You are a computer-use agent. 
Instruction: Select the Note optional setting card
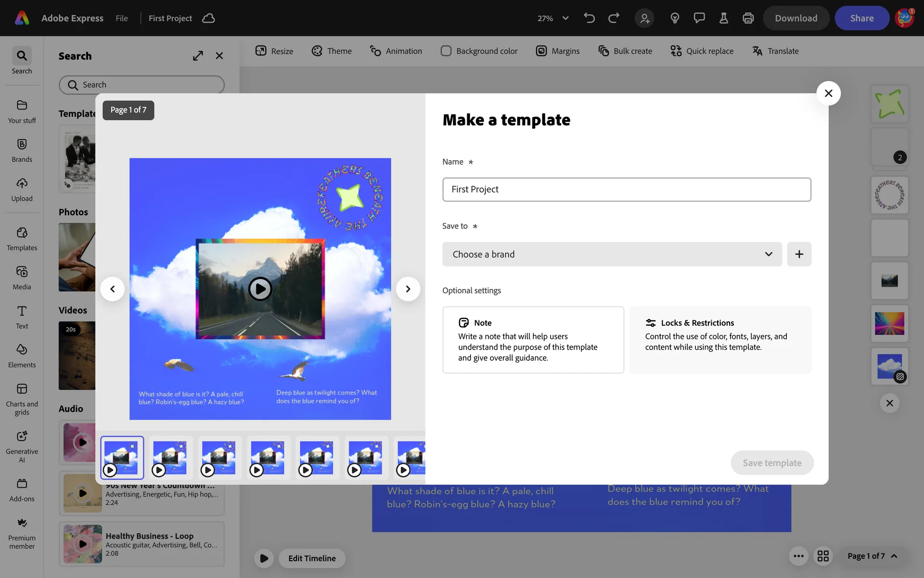(533, 340)
